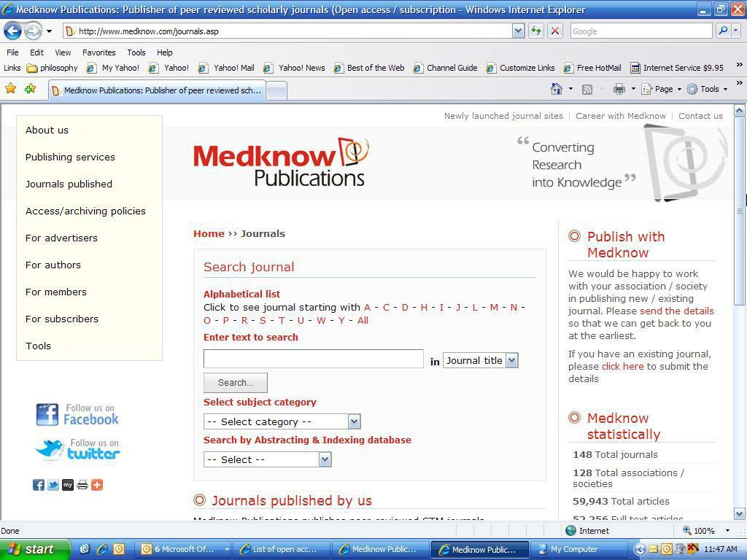Click the Print icon in command bar
The height and width of the screenshot is (560, 747).
619,89
